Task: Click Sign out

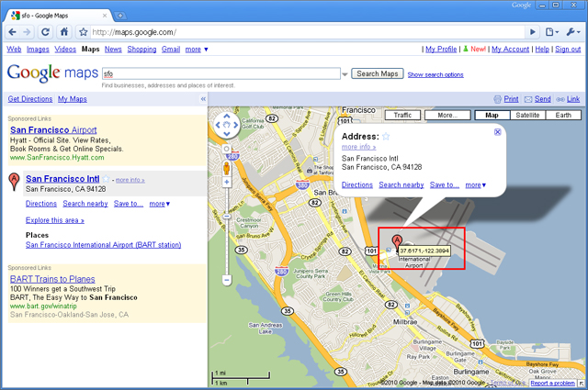Action: point(568,49)
